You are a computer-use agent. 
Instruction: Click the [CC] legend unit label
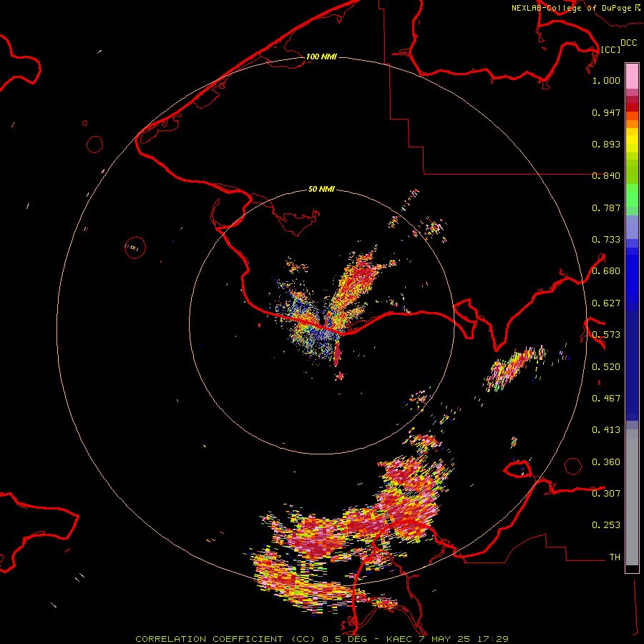click(x=610, y=49)
